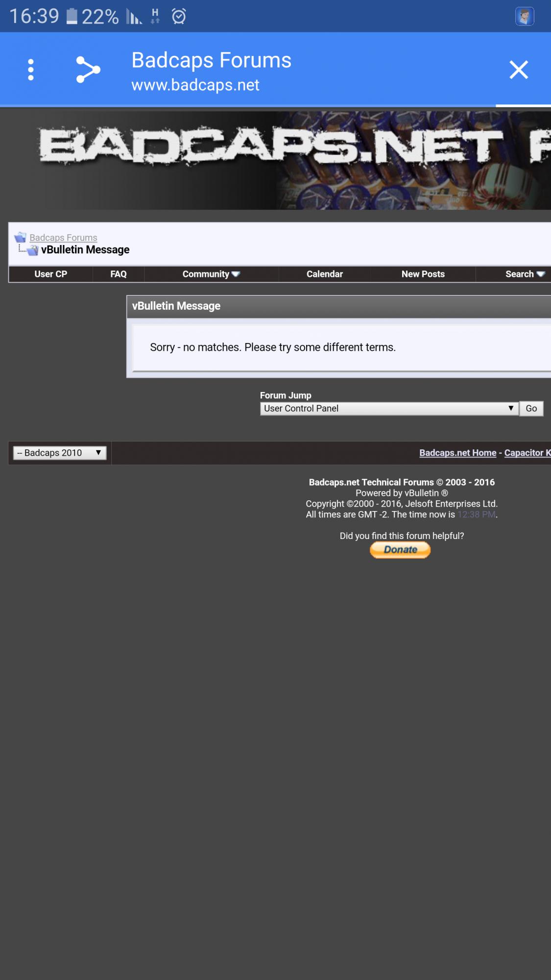Viewport: 551px width, 980px height.
Task: Open the three-dot overflow menu
Action: [x=31, y=70]
